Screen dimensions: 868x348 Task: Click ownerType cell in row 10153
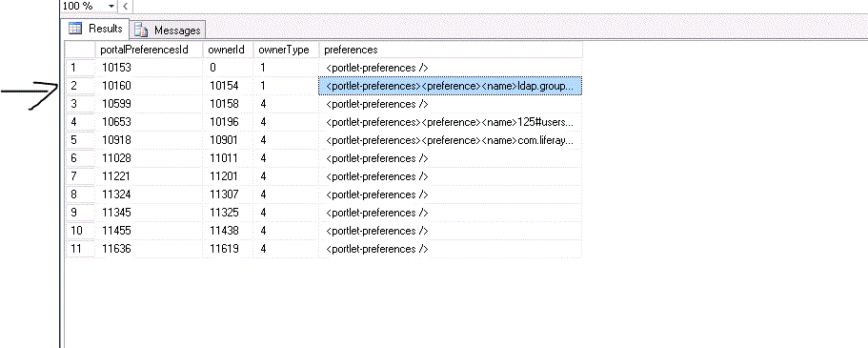286,68
